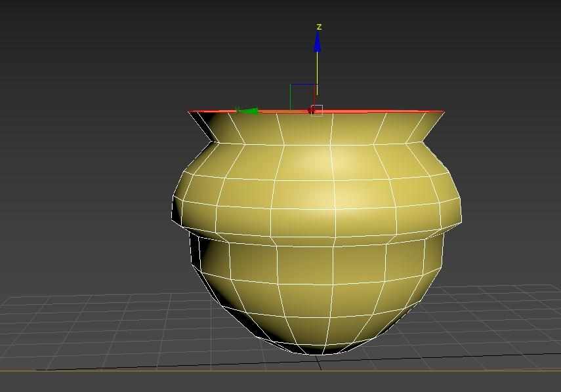Screen dimensions: 561x392
Task: Click the yellow Z label above the gizmo
Action: click(x=319, y=27)
